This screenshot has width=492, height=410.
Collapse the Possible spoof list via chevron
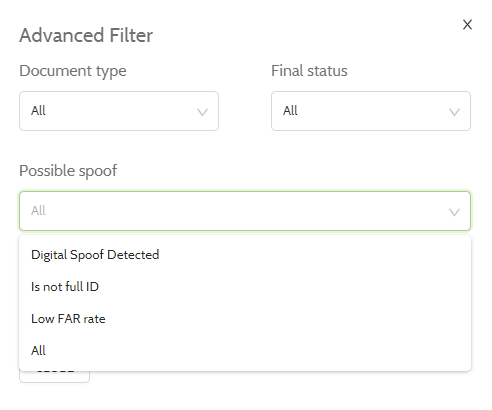[454, 212]
